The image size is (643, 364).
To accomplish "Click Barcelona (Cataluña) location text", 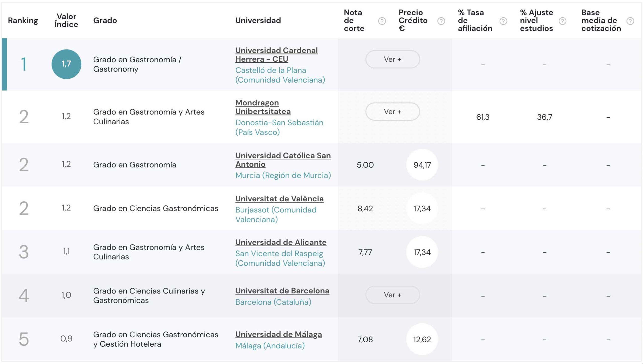I will [x=273, y=302].
